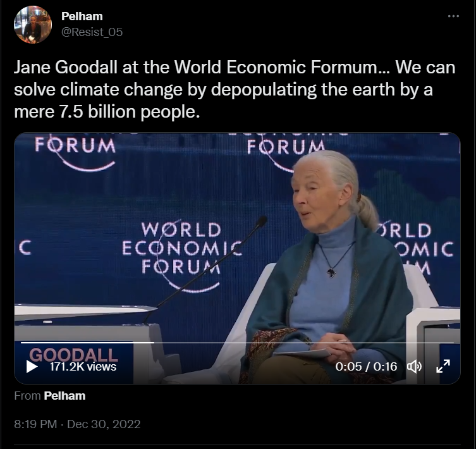Image resolution: width=476 pixels, height=449 pixels.
Task: Mute the video with speaker icon
Action: [414, 366]
